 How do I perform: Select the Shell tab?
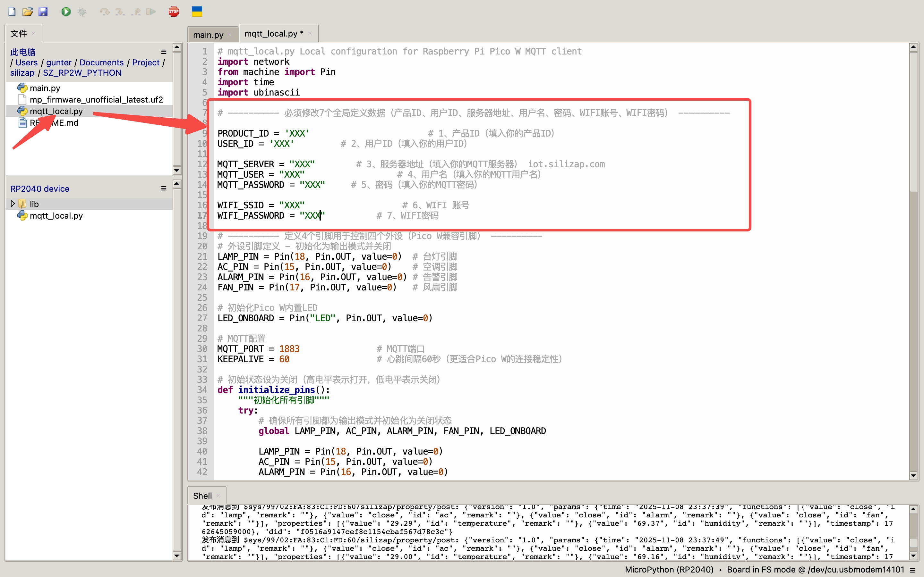[202, 495]
